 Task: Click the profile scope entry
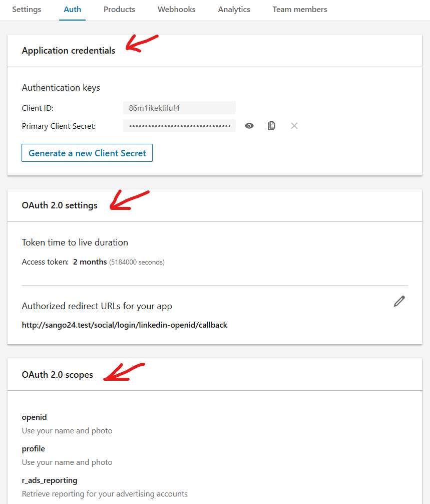click(x=33, y=448)
